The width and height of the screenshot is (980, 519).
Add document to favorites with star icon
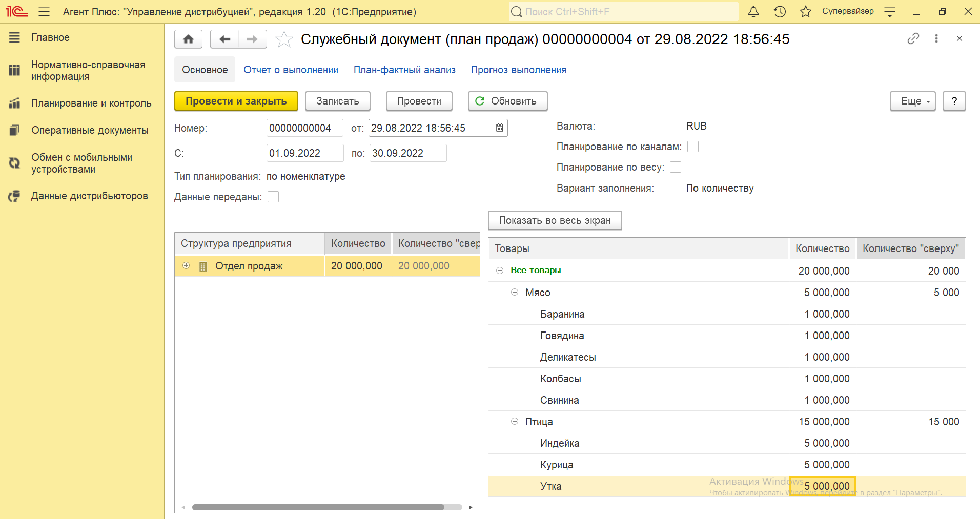(x=284, y=39)
